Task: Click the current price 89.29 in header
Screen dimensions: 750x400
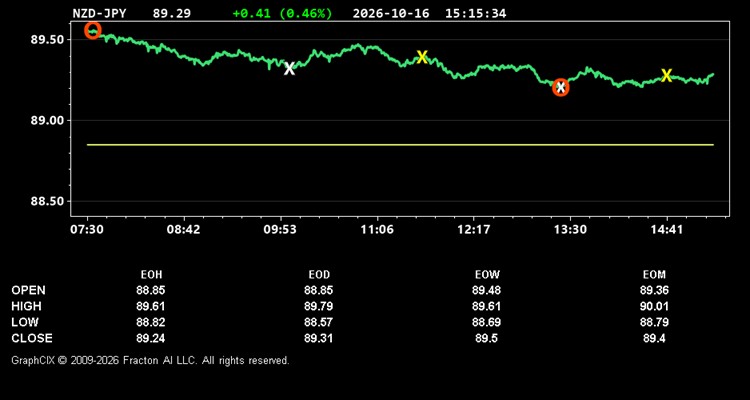Action: click(x=171, y=13)
